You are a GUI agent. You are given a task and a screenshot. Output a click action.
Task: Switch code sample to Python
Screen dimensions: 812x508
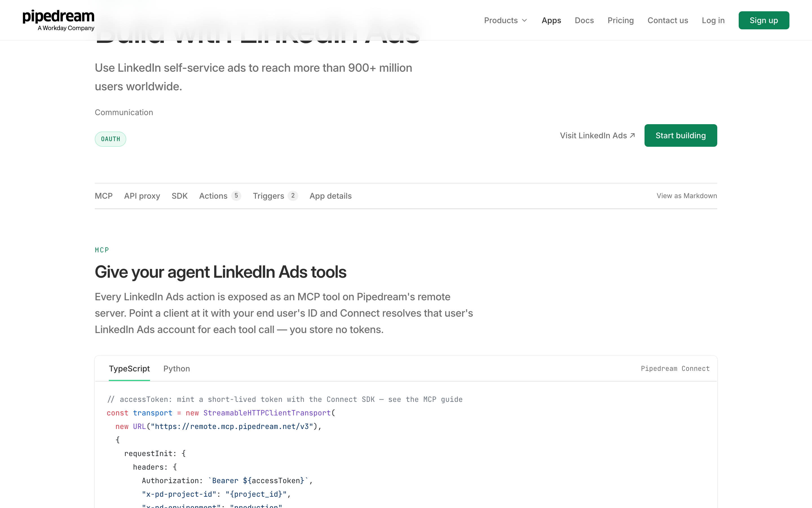(176, 369)
